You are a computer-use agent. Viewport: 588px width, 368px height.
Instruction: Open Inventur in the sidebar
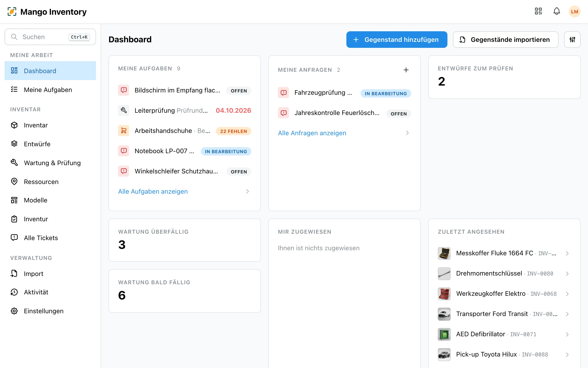(50, 219)
